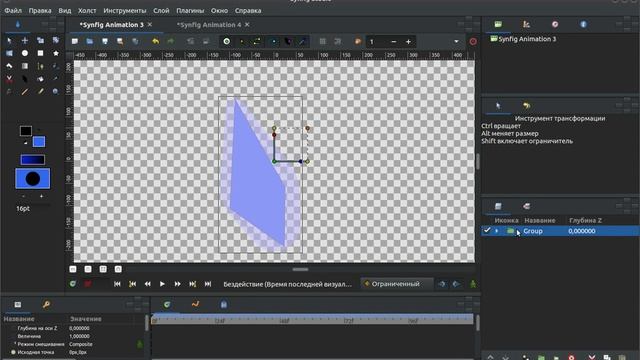The width and height of the screenshot is (640, 360).
Task: Jump to next keyframe
Action: (x=193, y=284)
